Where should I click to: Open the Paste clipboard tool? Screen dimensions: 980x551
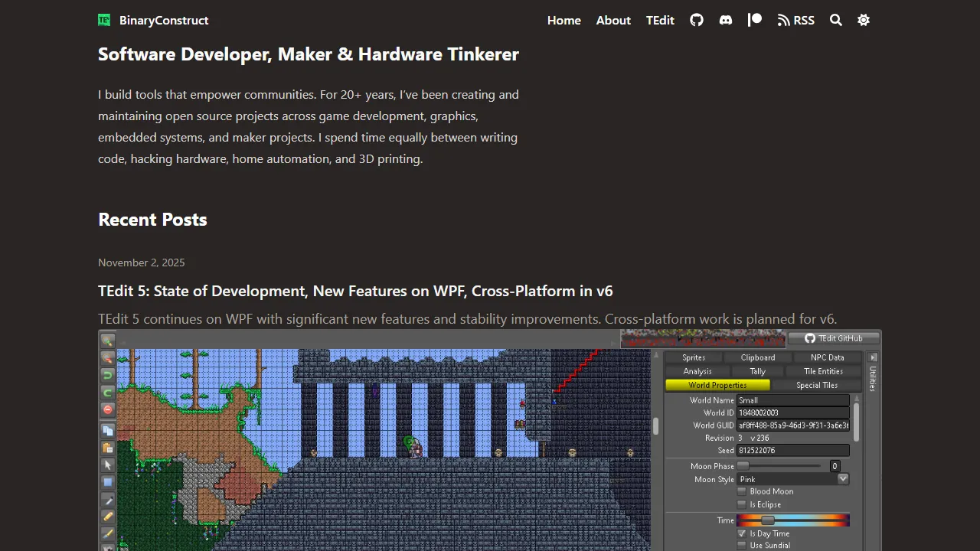click(108, 448)
